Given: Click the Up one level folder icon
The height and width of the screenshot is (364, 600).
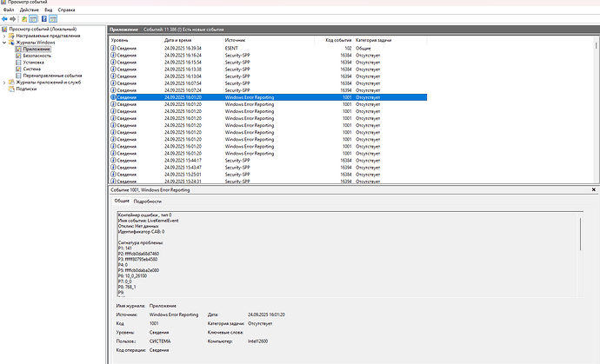Looking at the screenshot, I should tap(26, 18).
